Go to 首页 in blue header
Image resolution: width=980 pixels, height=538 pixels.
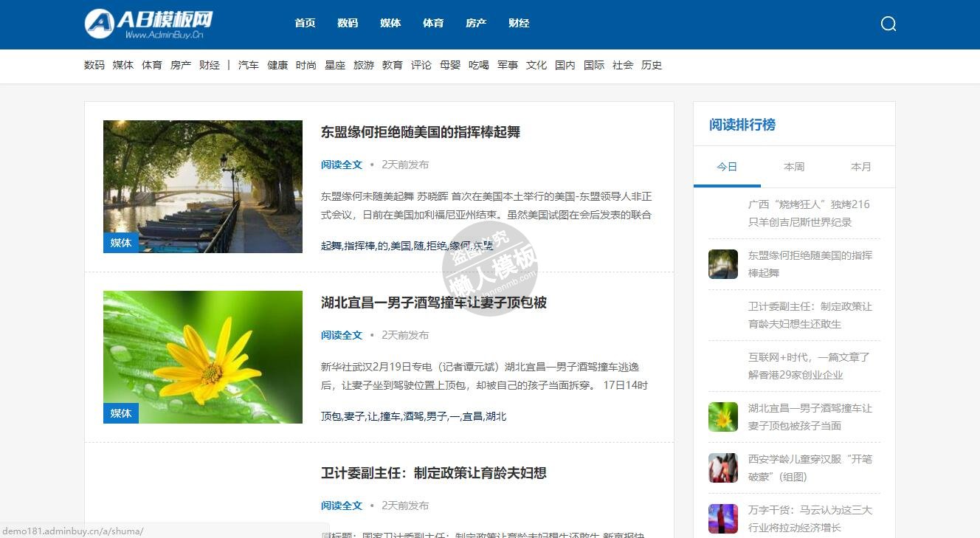coord(305,23)
